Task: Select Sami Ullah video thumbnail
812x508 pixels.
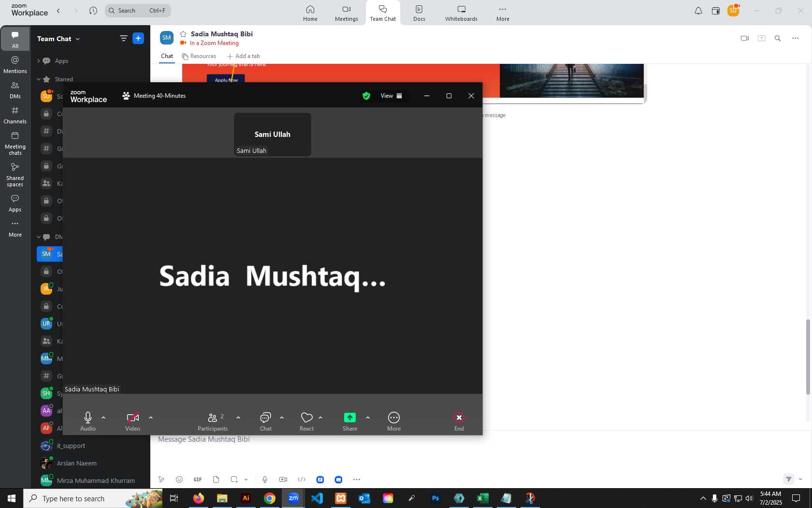Action: 273,134
